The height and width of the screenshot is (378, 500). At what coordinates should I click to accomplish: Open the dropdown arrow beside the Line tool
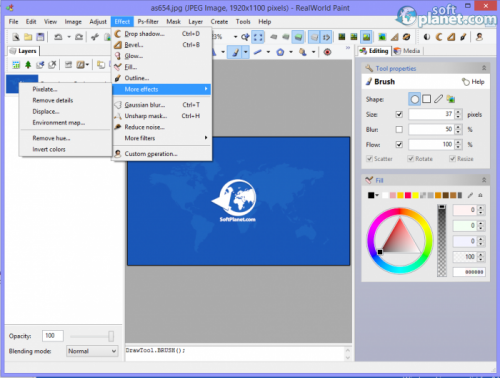pos(268,52)
